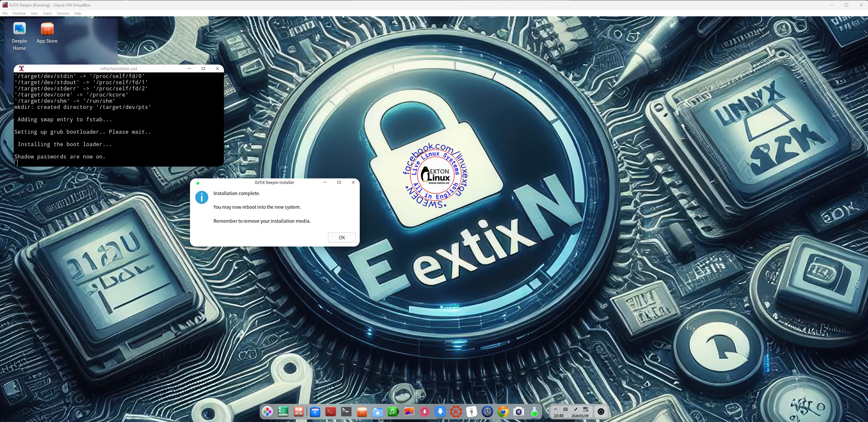Launch the blue mail app in dock
The width and height of the screenshot is (868, 422).
[315, 412]
